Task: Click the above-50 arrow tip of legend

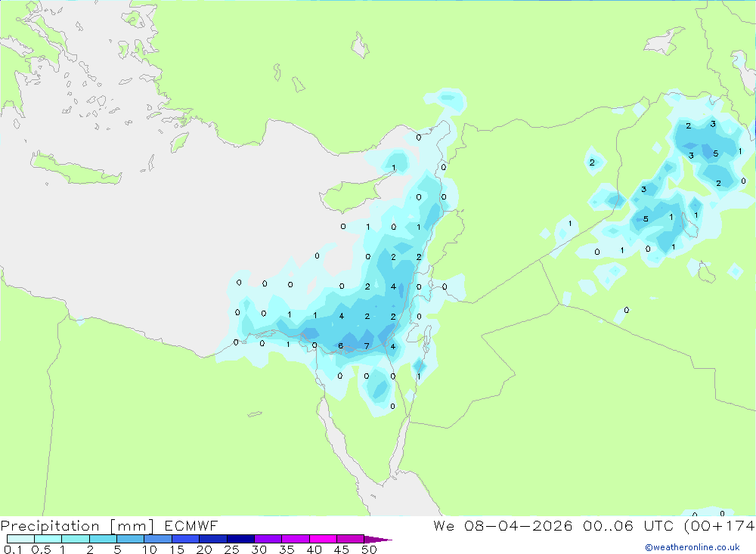Action: pos(378,539)
